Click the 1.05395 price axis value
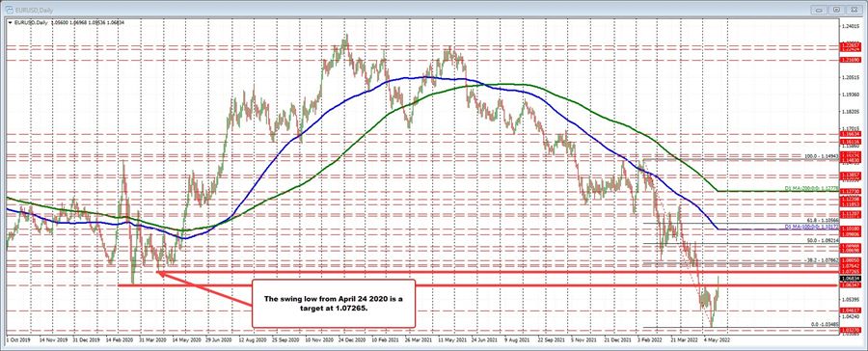Image resolution: width=868 pixels, height=351 pixels. 851,299
